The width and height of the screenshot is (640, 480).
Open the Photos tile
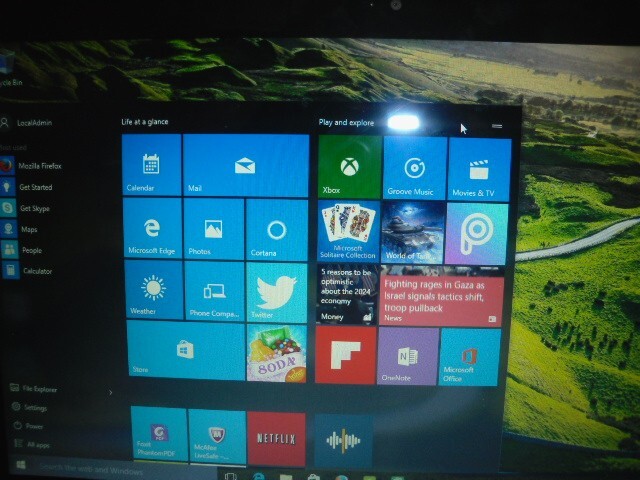pyautogui.click(x=214, y=229)
